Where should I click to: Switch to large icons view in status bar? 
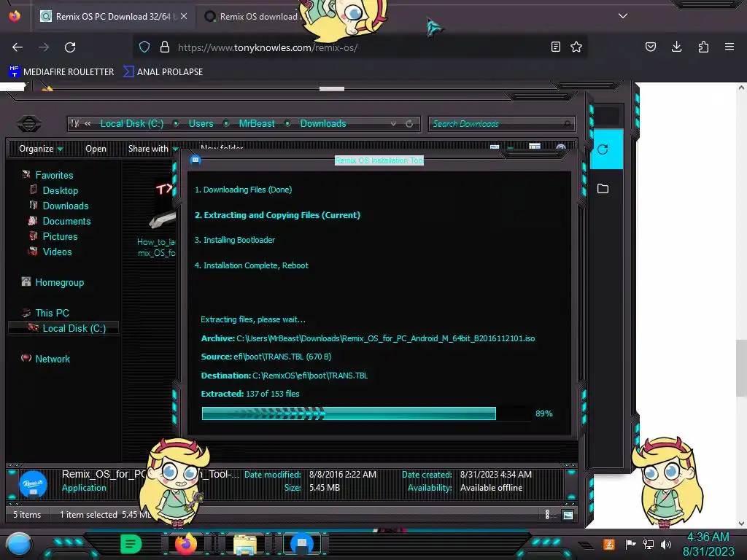568,515
